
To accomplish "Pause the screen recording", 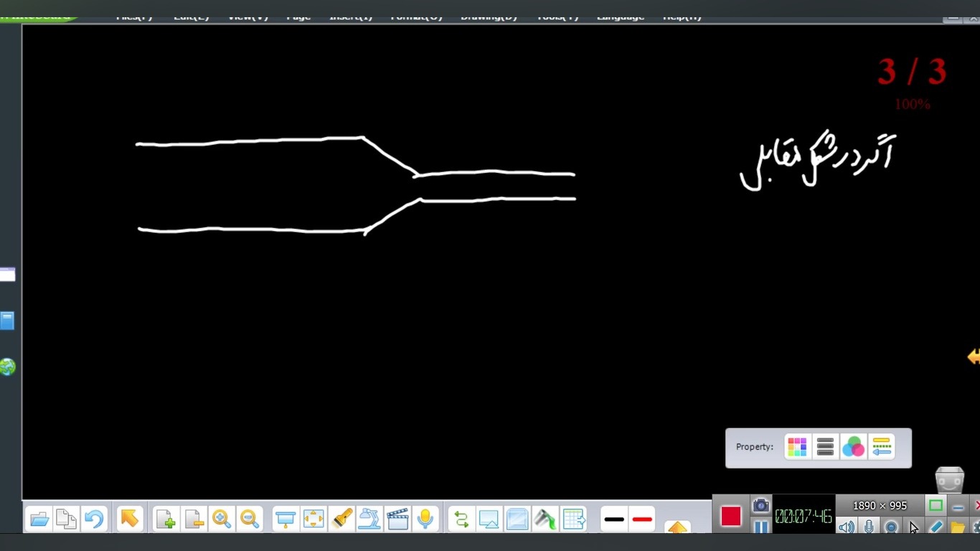I will (761, 527).
